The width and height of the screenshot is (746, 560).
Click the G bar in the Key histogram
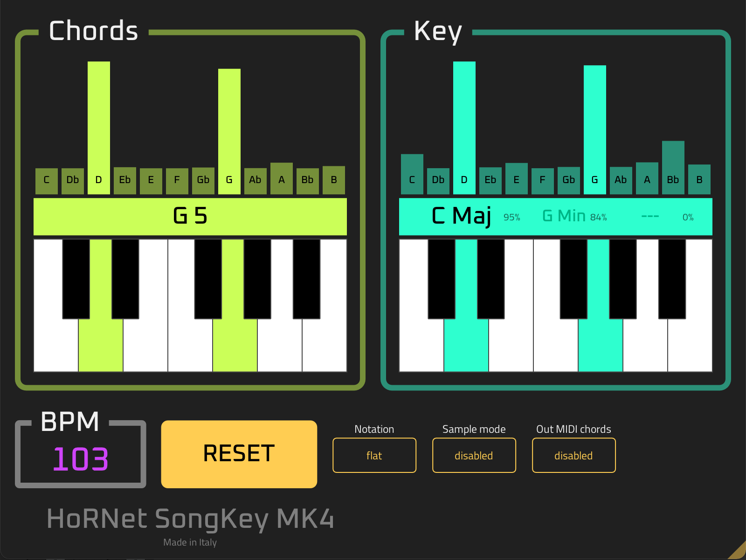point(595,130)
